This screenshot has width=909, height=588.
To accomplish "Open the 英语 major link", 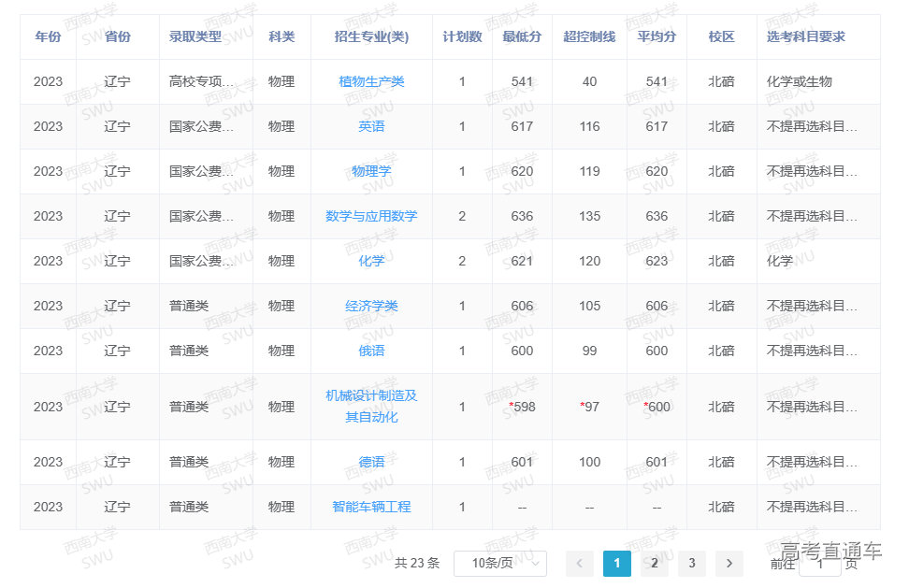I will coord(371,127).
